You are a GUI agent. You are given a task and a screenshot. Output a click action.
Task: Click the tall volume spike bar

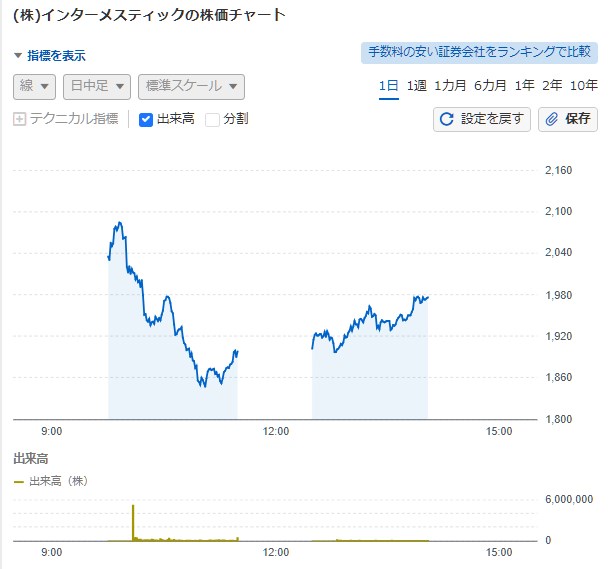point(133,522)
